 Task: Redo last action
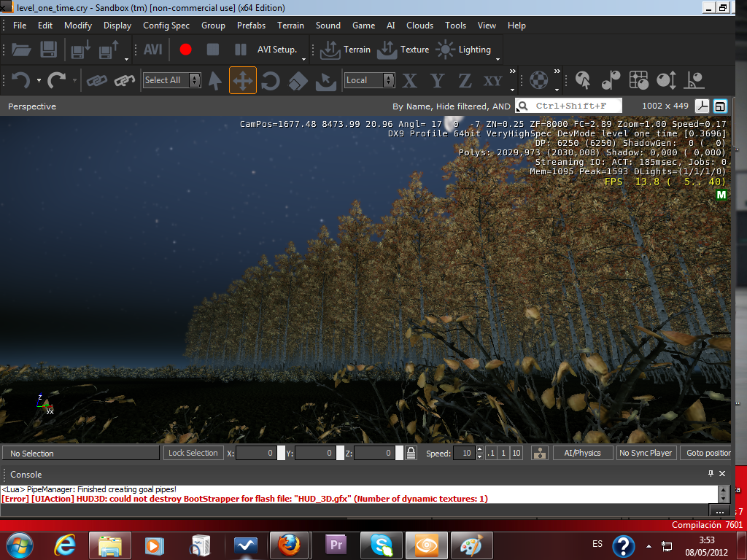(x=57, y=80)
